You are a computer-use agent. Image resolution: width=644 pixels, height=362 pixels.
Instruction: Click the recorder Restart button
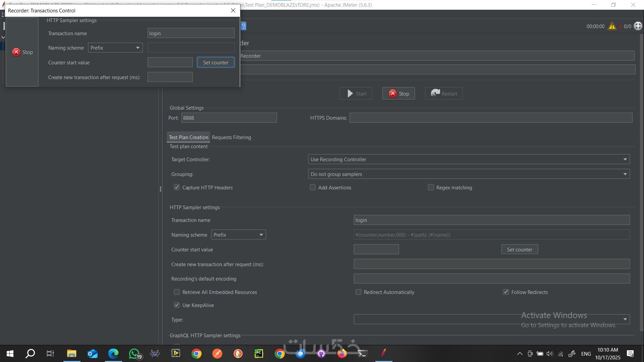coord(444,94)
